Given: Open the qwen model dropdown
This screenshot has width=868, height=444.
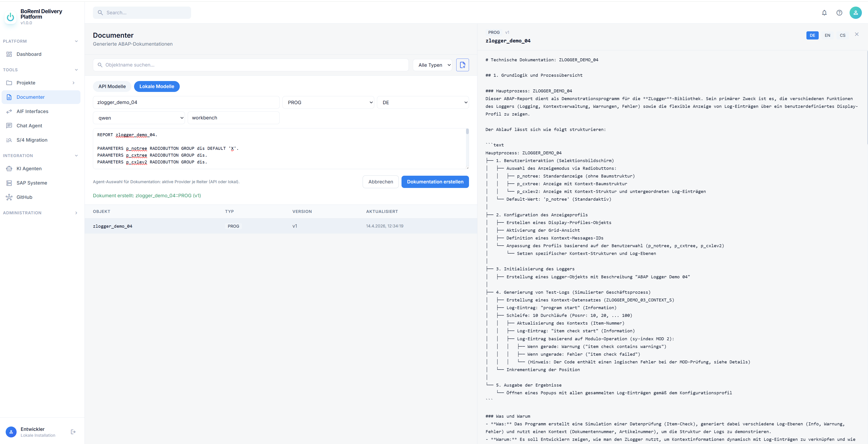Looking at the screenshot, I should click(139, 118).
